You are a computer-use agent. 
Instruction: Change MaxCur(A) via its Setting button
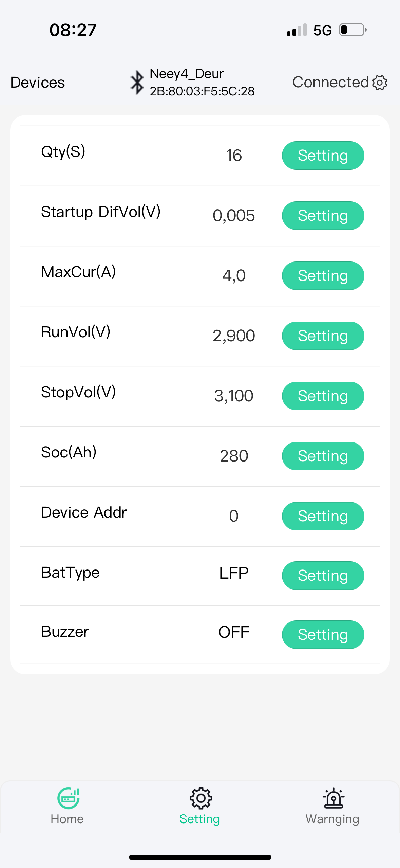click(x=323, y=276)
